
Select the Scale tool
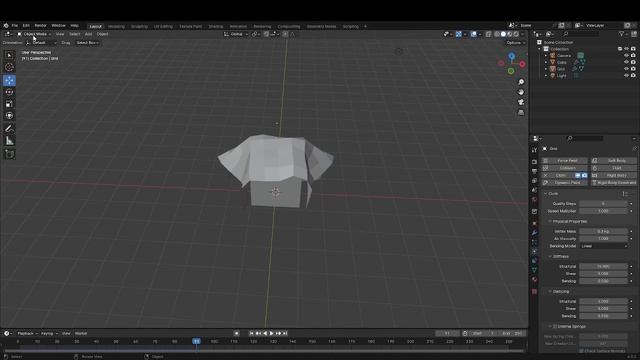pyautogui.click(x=9, y=104)
